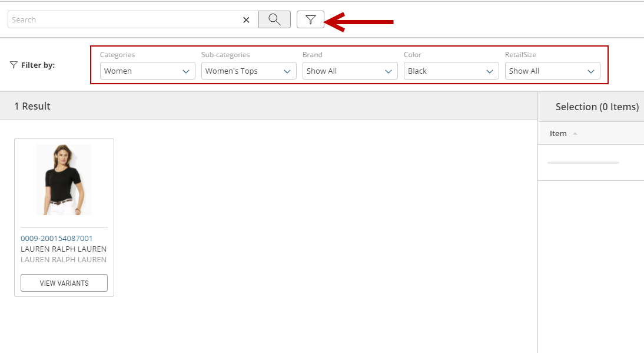Click the sort arrow next to Item
This screenshot has width=644, height=353.
click(x=575, y=134)
